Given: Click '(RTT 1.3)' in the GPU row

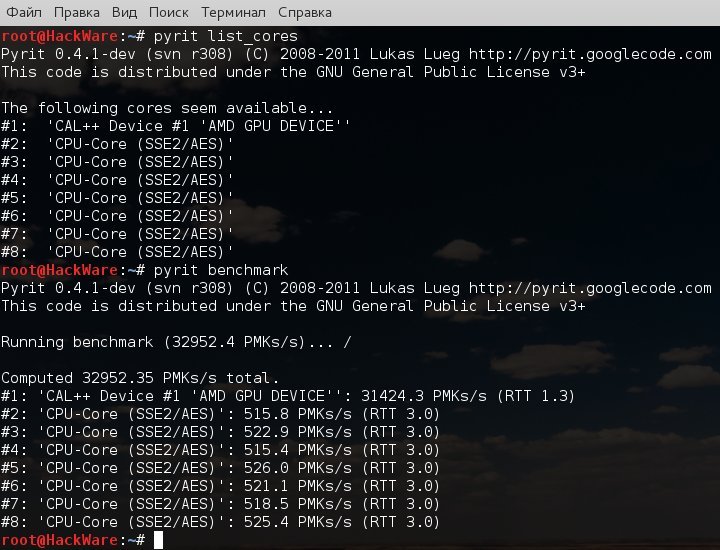Looking at the screenshot, I should pyautogui.click(x=536, y=396).
